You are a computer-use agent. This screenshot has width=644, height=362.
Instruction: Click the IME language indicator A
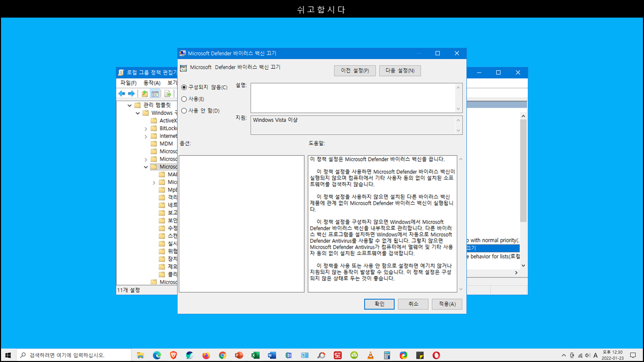point(595,355)
